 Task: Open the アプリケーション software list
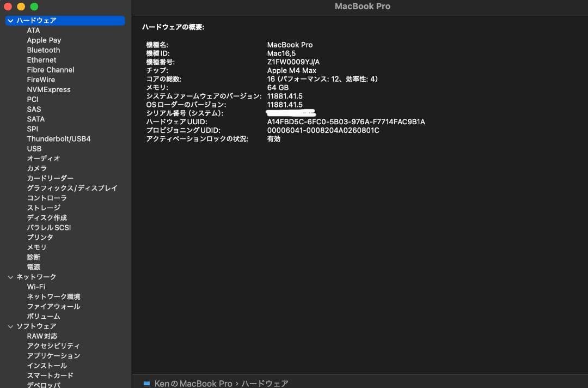click(x=53, y=355)
